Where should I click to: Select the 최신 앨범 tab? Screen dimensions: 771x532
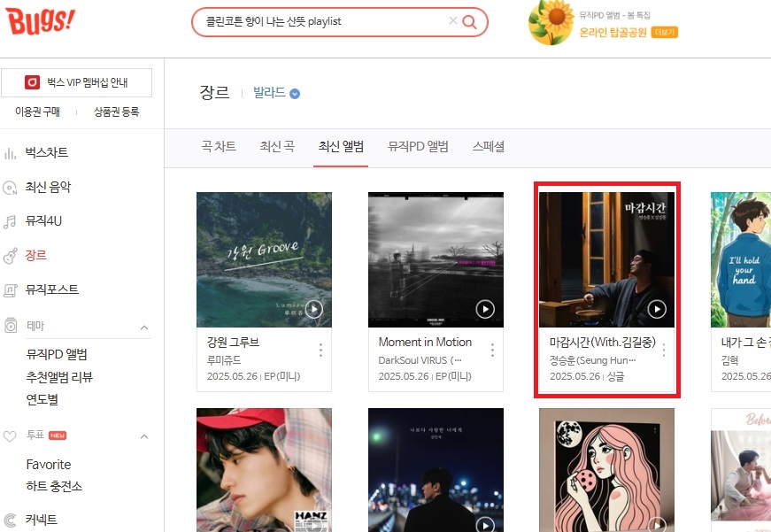[x=341, y=146]
